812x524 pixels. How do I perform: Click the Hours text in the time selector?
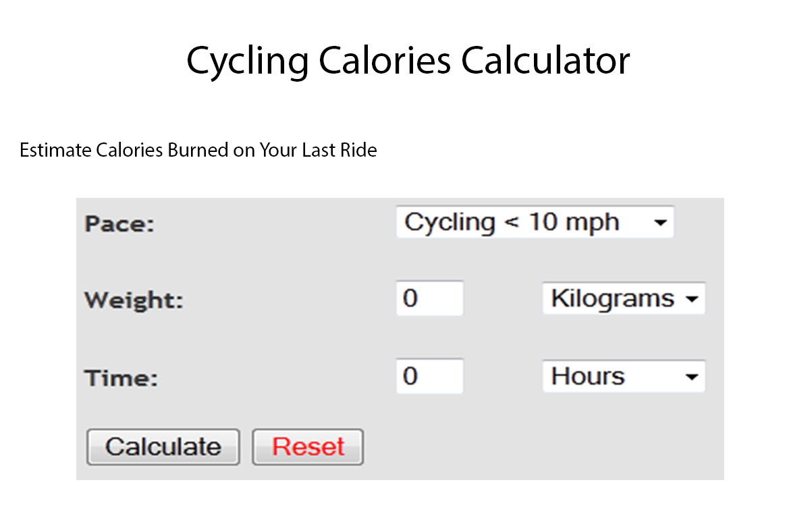[587, 376]
